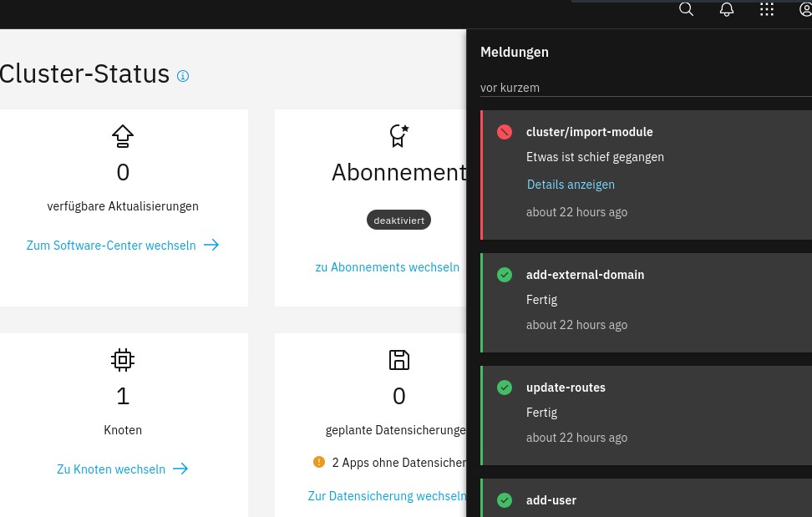Click the orange warning icon beside apps without backup
This screenshot has height=517, width=812.
tap(319, 462)
